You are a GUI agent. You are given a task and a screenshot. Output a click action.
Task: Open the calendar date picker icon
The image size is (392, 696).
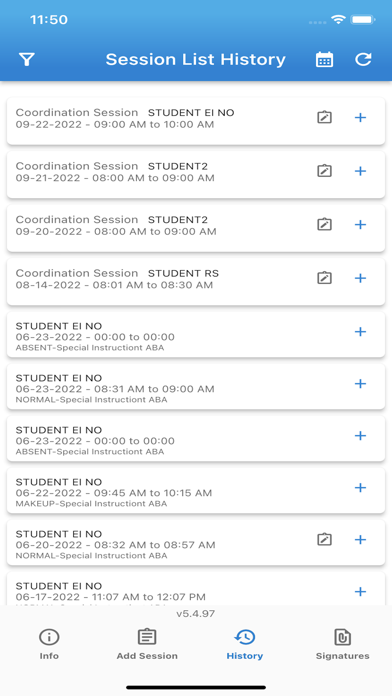pyautogui.click(x=325, y=59)
